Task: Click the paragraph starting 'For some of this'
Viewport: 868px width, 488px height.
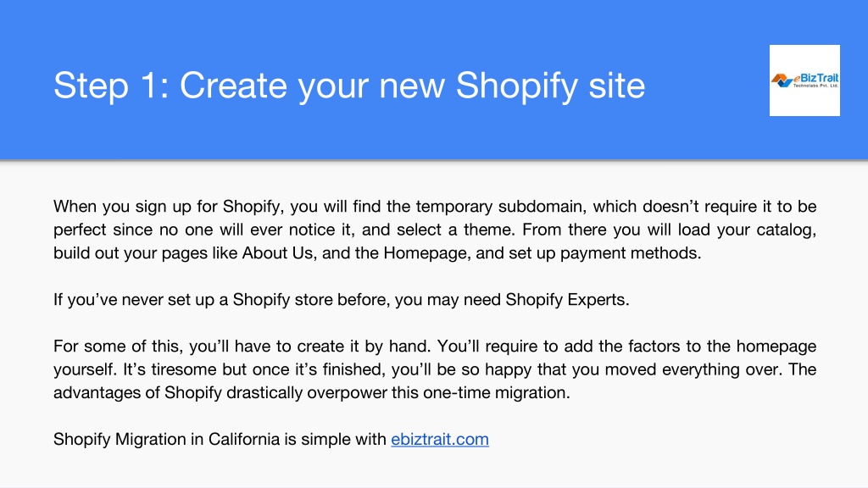Action: pyautogui.click(x=435, y=369)
